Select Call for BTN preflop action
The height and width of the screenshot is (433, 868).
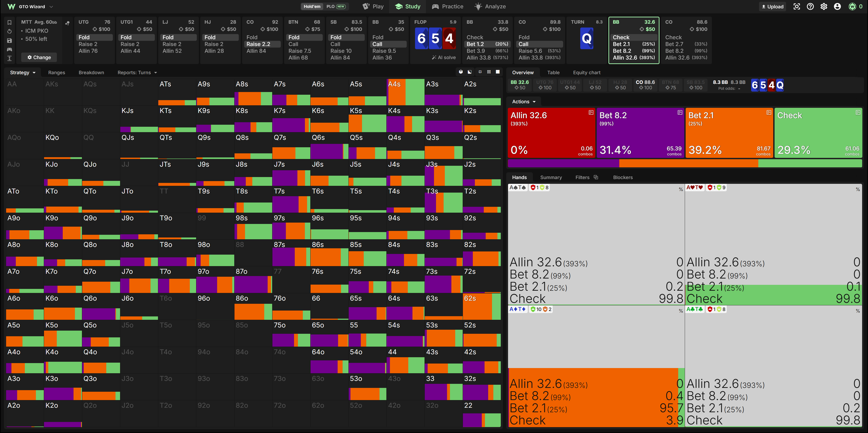click(304, 44)
